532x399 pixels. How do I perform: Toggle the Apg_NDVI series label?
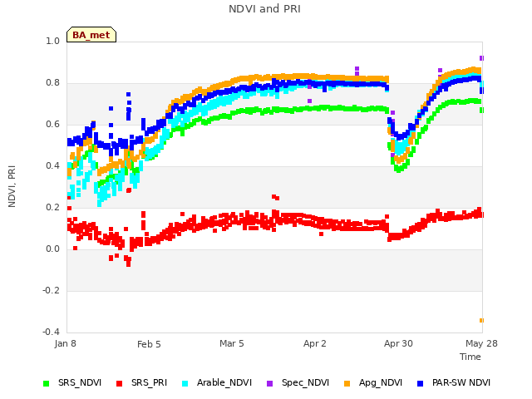[x=381, y=382]
